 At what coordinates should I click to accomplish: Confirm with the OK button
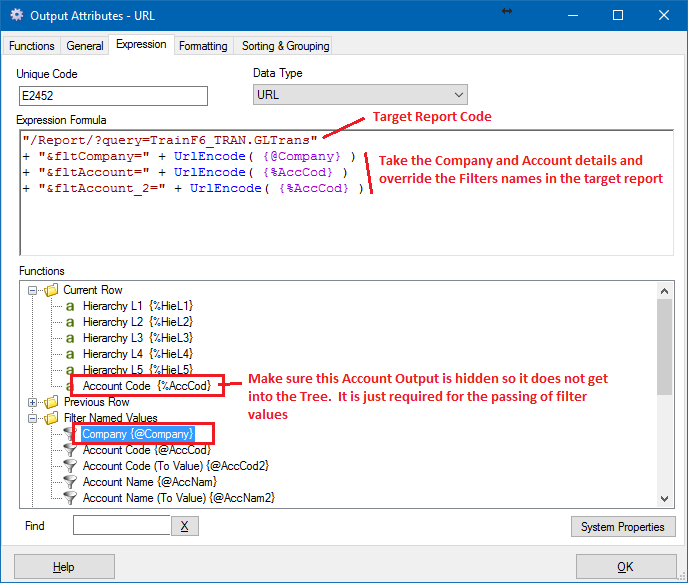click(626, 567)
